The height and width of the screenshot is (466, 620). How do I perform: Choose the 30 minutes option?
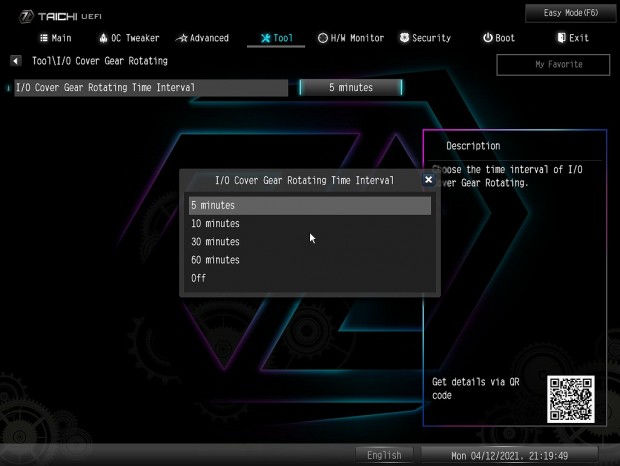click(310, 242)
